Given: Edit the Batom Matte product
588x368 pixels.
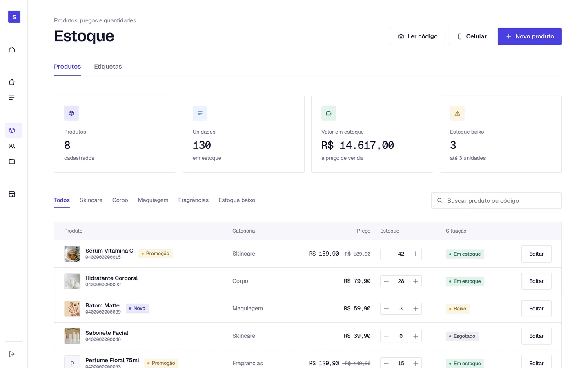Looking at the screenshot, I should [537, 309].
